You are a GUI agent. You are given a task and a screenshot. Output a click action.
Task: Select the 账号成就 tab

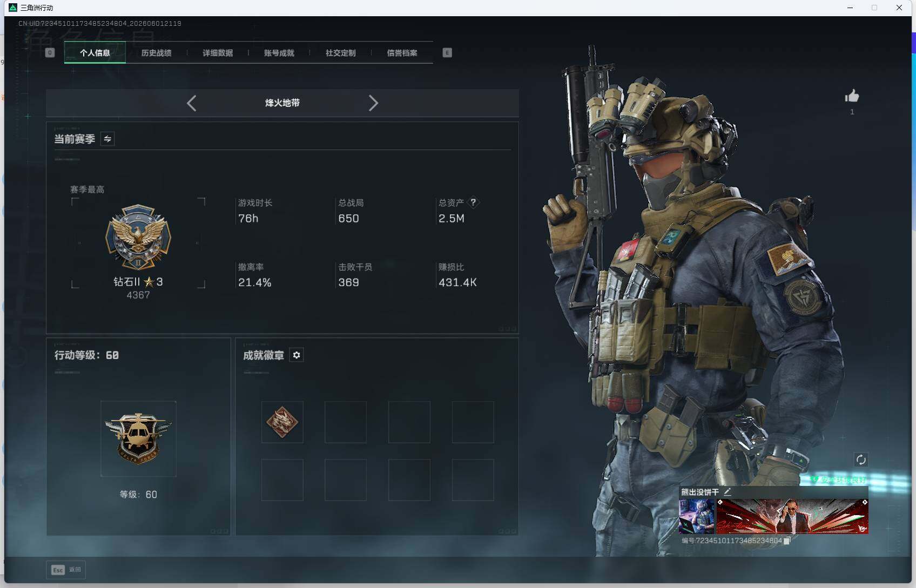tap(279, 53)
